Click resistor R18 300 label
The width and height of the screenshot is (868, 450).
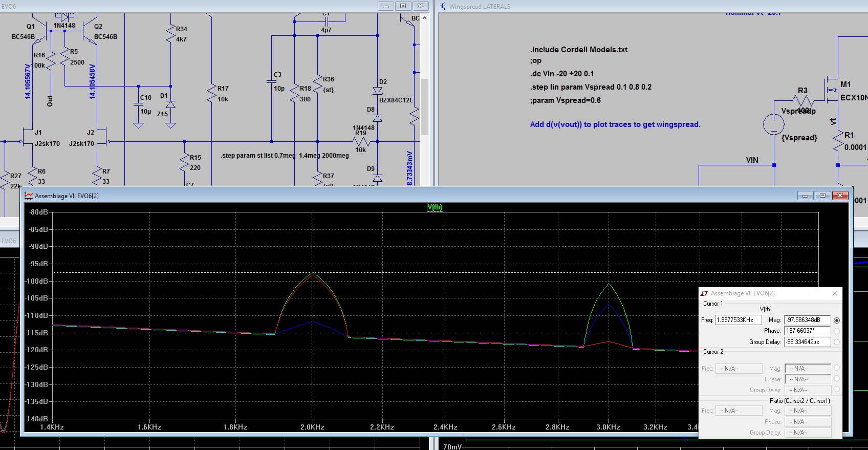(x=306, y=94)
